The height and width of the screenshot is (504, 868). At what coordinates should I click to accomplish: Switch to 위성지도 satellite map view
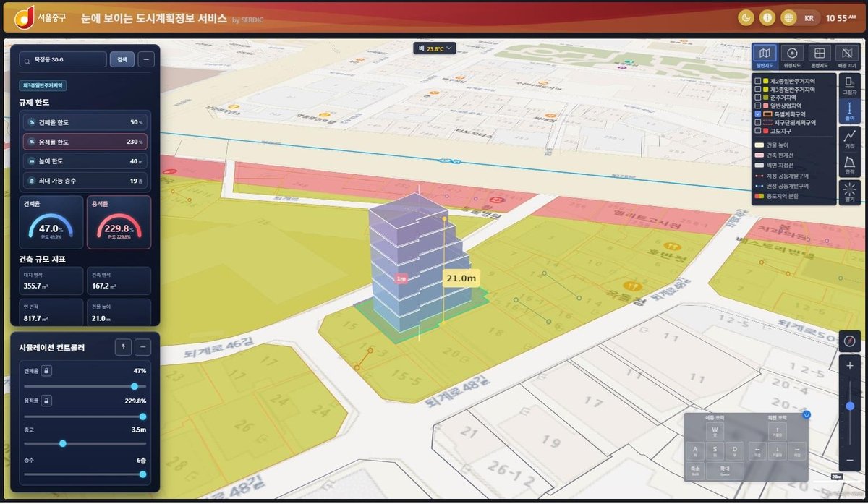pyautogui.click(x=792, y=55)
